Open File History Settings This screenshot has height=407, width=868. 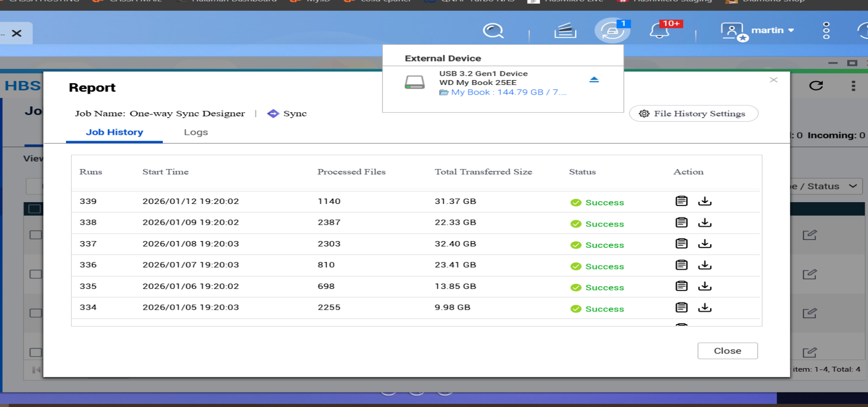point(693,114)
